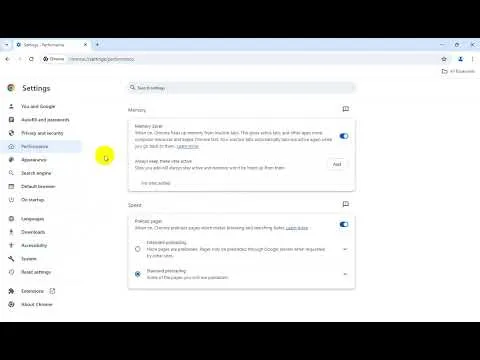Select Extended preloading radio button

tap(138, 249)
